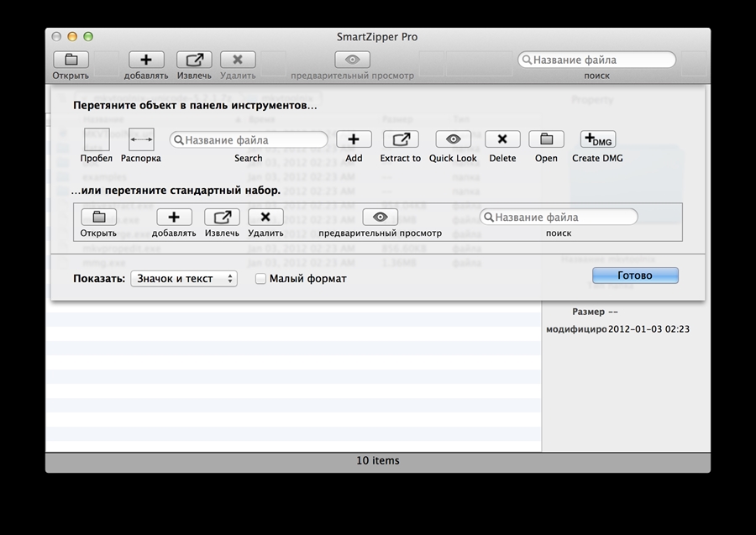This screenshot has height=535, width=756.
Task: Click the Извлечь icon in main toolbar
Action: [x=194, y=60]
